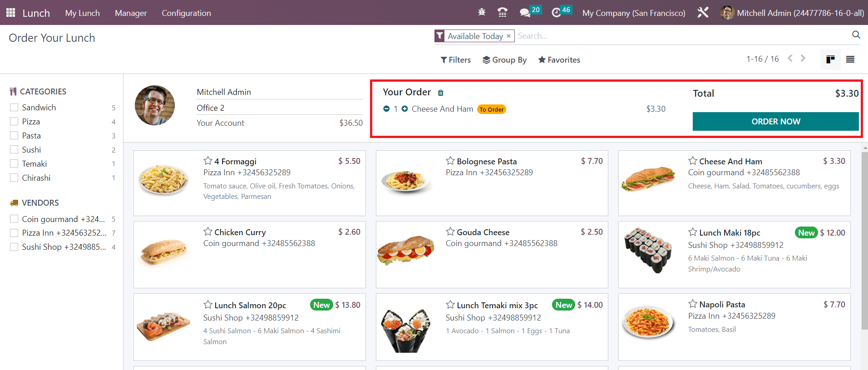
Task: Check the Pizza Inn vendor
Action: (14, 233)
